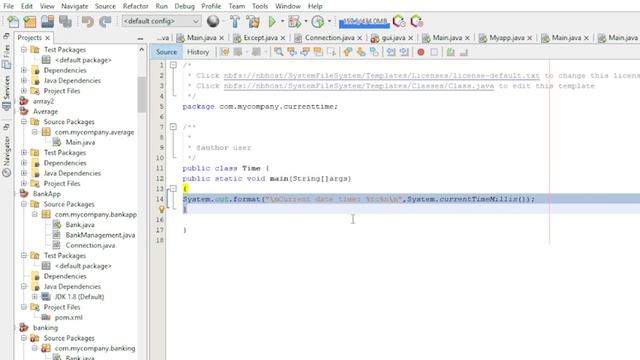Switch to the gui.java tab
Image resolution: width=640 pixels, height=360 pixels.
coord(393,38)
